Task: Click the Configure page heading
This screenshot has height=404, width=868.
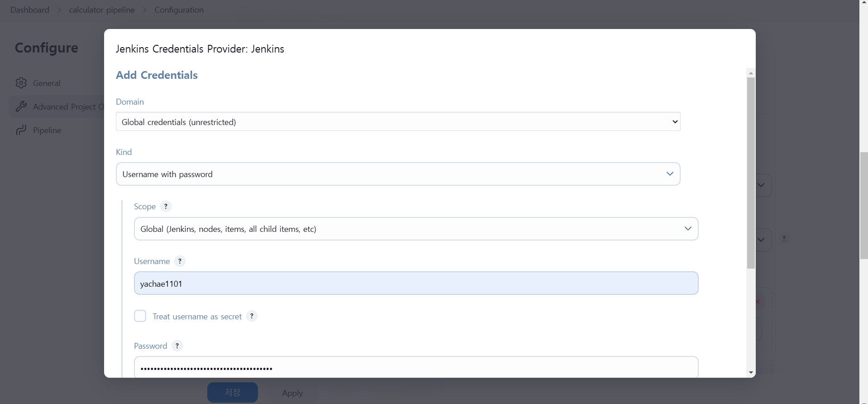Action: point(47,48)
